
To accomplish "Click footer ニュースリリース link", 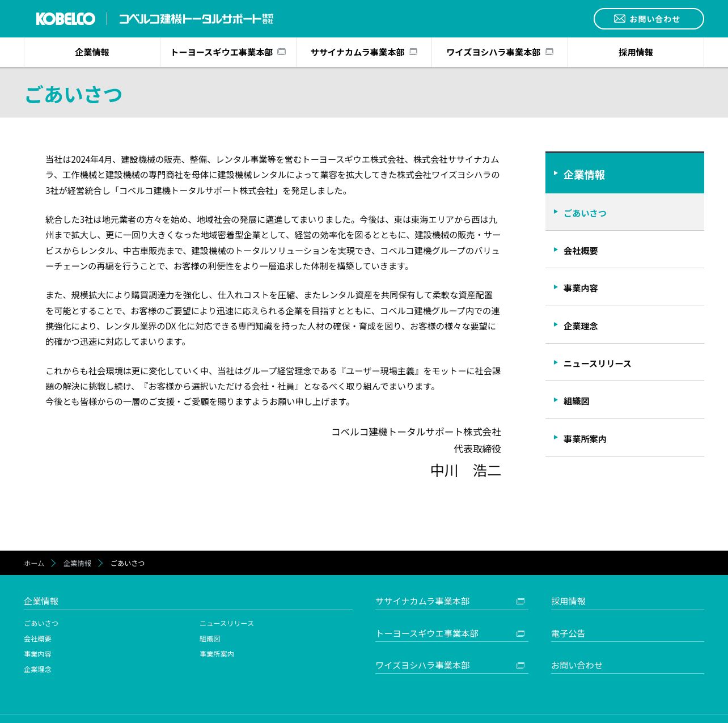I will tap(227, 623).
